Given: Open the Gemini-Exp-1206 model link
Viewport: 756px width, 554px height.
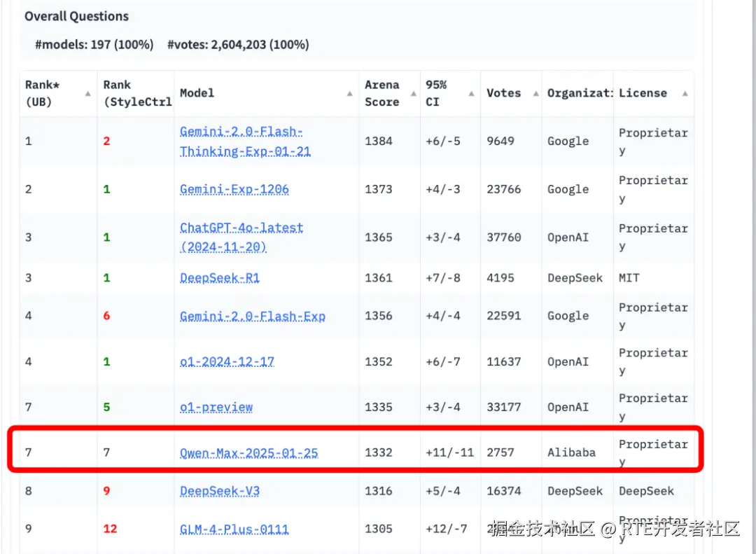Looking at the screenshot, I should click(x=234, y=189).
